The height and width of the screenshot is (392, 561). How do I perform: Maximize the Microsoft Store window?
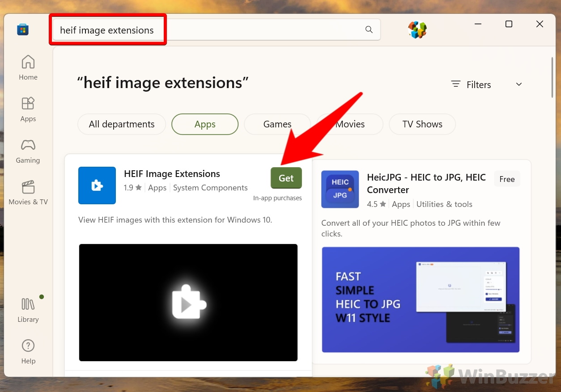(x=509, y=24)
